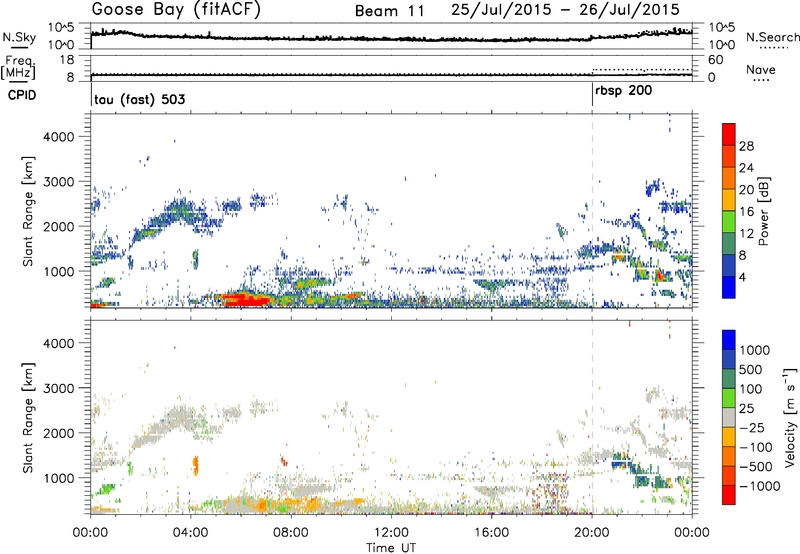Click '-25' on the Velocity colorbar scale
This screenshot has height=554, width=800.
coord(752,428)
